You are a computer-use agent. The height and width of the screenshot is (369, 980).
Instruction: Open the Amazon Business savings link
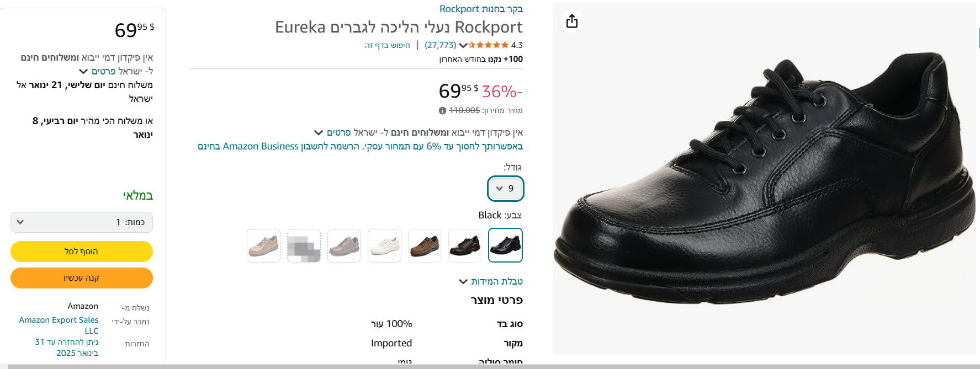[x=360, y=146]
